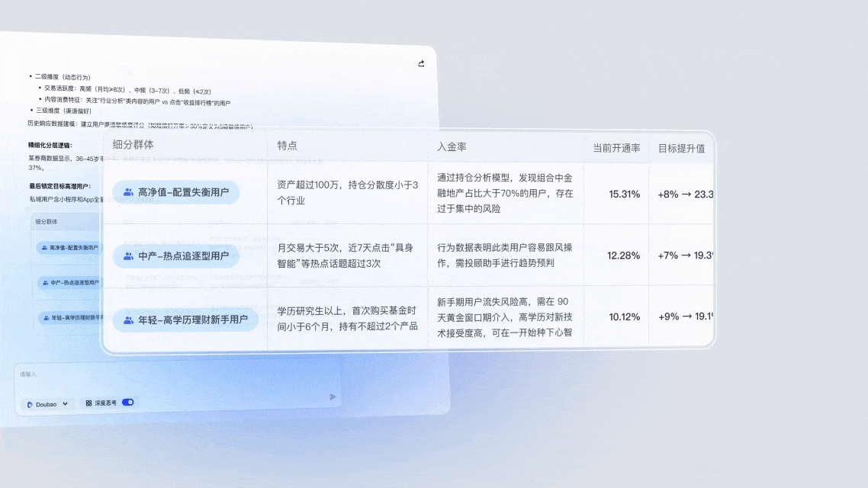Viewport: 868px width, 488px height.
Task: Select the 年轻-高学历理财新手用户 tag in large table
Action: [x=185, y=319]
